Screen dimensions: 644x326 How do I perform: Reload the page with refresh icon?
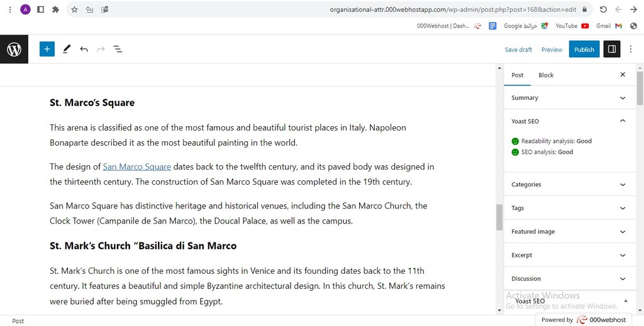pyautogui.click(x=603, y=9)
